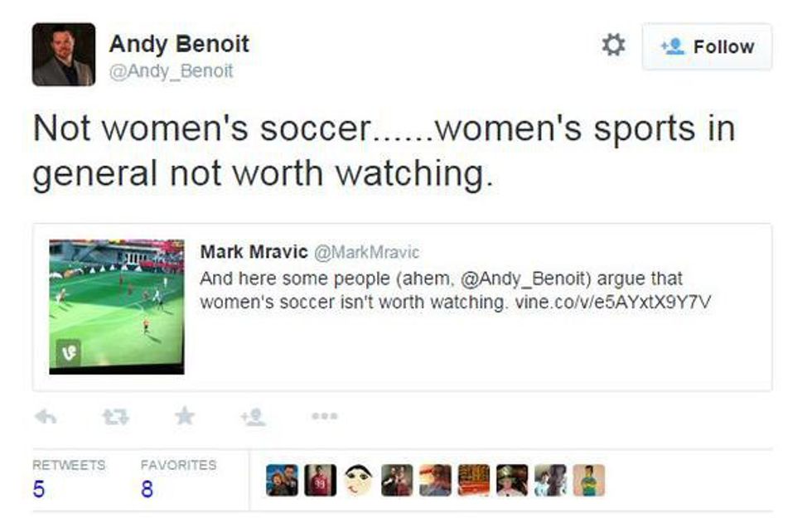Retweet using the retweet icon
812x518 pixels.
[x=115, y=417]
